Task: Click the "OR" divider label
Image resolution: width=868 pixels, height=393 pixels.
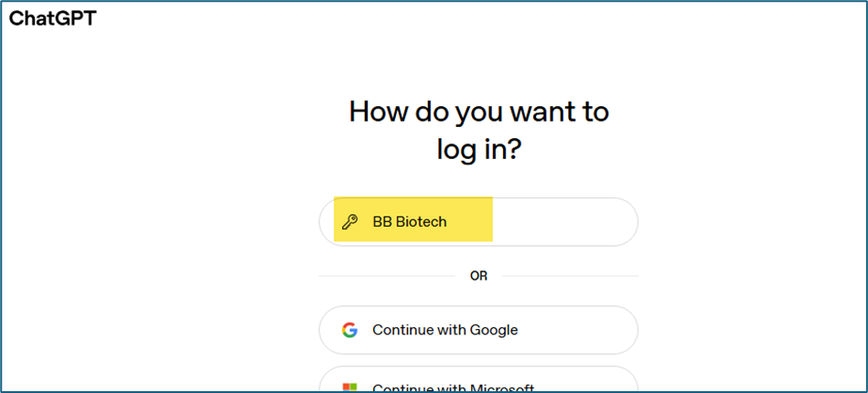Action: [478, 275]
